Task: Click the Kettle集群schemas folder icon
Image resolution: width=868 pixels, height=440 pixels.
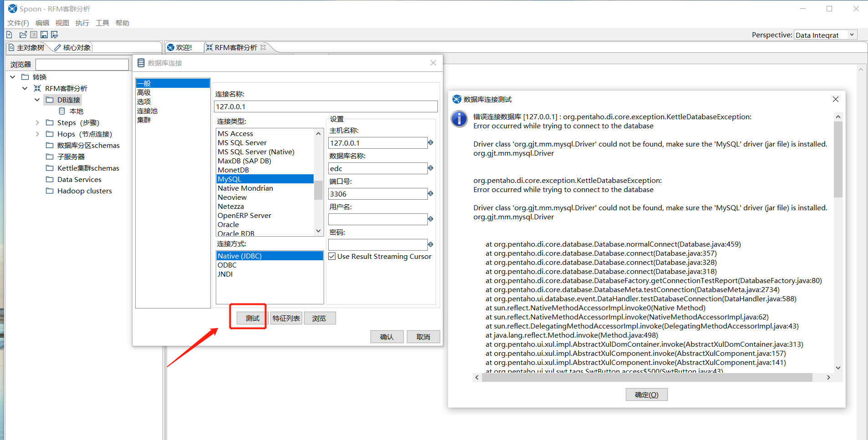Action: pyautogui.click(x=50, y=168)
